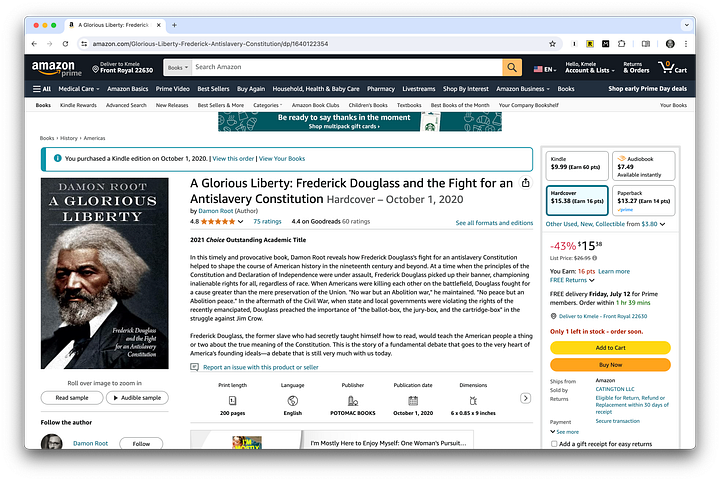Go back with the browser back arrow
This screenshot has height=481, width=720.
(34, 44)
